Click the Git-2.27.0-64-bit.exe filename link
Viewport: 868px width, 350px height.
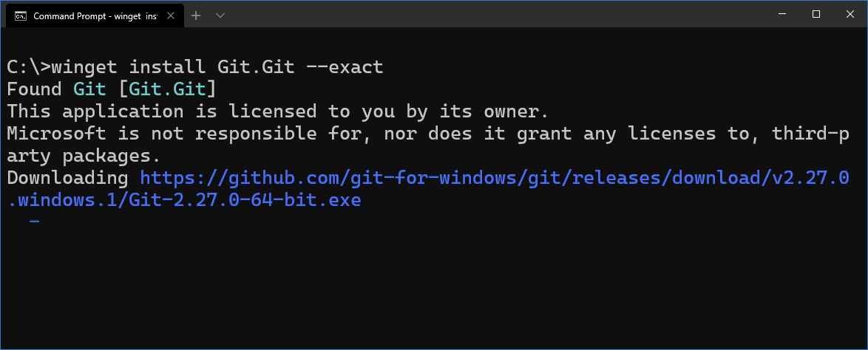coord(245,199)
